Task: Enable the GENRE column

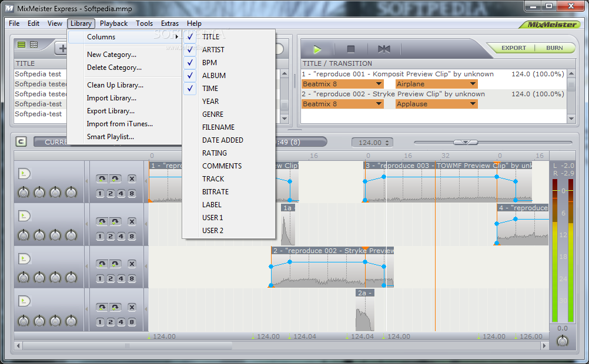Action: 229,114
